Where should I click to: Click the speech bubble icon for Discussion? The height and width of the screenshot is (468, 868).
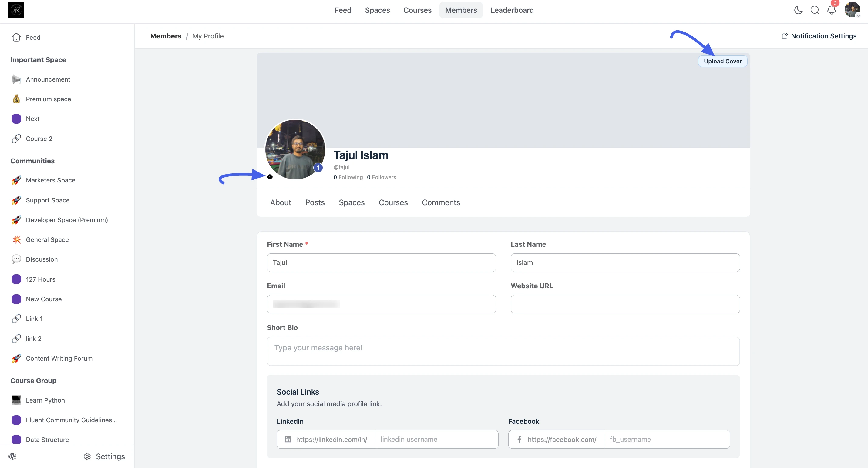tap(16, 259)
